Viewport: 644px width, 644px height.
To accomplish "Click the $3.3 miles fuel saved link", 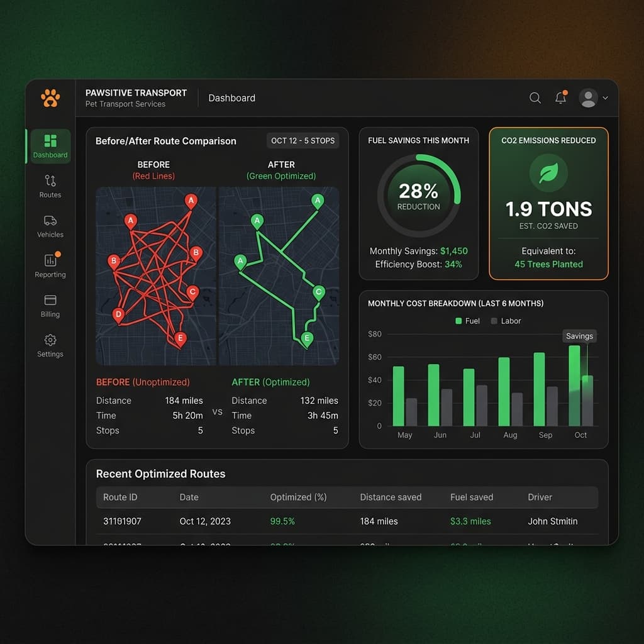I will tap(470, 521).
